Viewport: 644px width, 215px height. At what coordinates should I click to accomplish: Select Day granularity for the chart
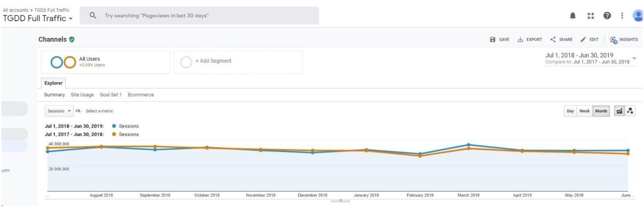570,111
